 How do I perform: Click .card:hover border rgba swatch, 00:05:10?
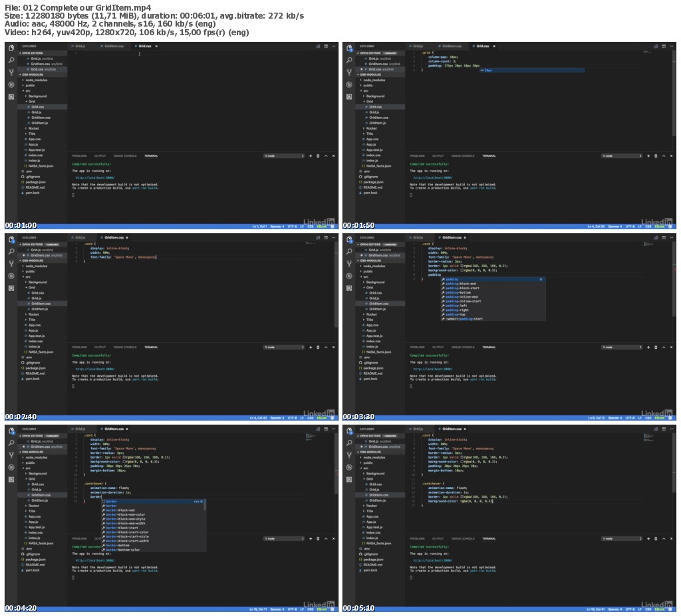[x=462, y=496]
